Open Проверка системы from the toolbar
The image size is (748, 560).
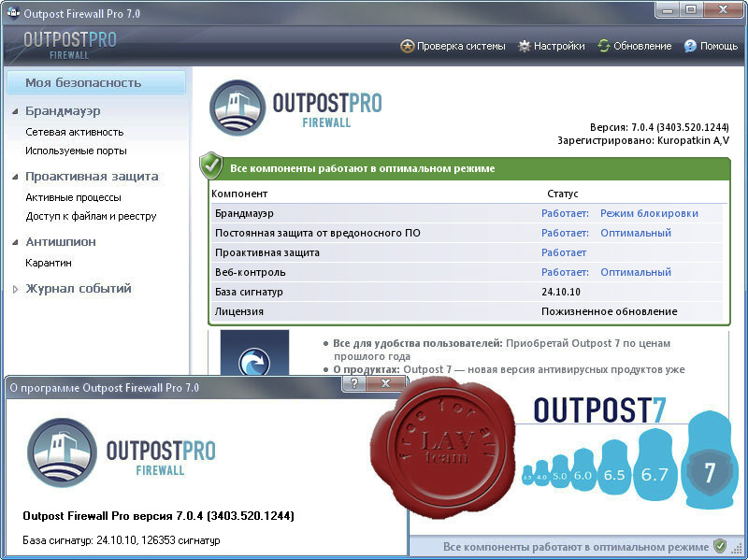tap(453, 46)
